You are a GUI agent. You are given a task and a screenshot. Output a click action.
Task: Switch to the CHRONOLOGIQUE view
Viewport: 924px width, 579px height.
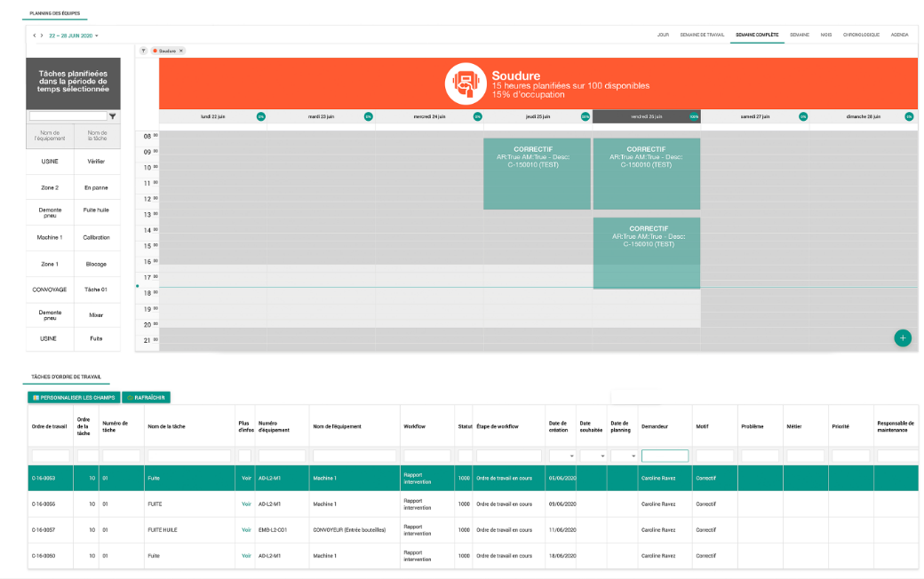pyautogui.click(x=862, y=35)
